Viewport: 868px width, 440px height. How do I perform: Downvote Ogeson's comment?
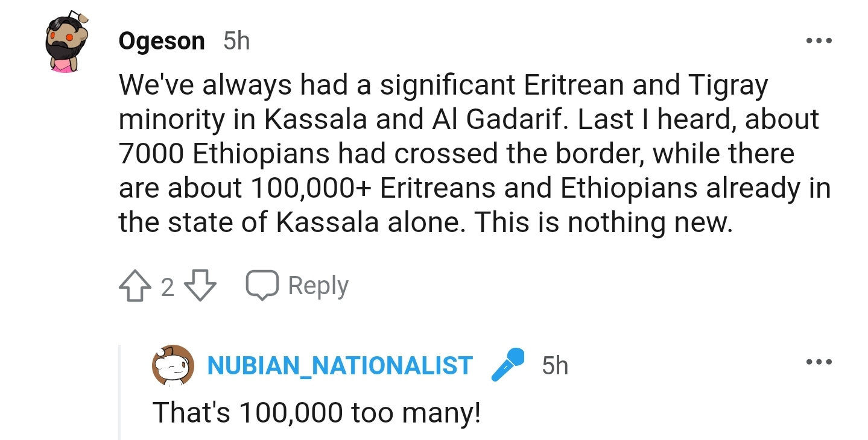pos(200,286)
